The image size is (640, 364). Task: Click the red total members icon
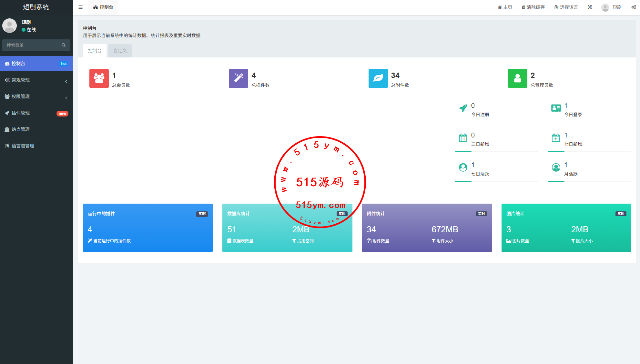click(x=99, y=78)
